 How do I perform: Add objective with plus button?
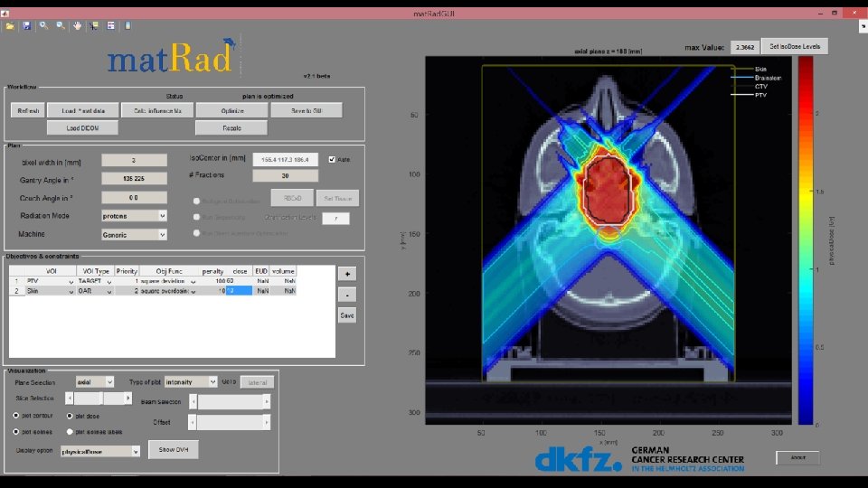coord(347,274)
